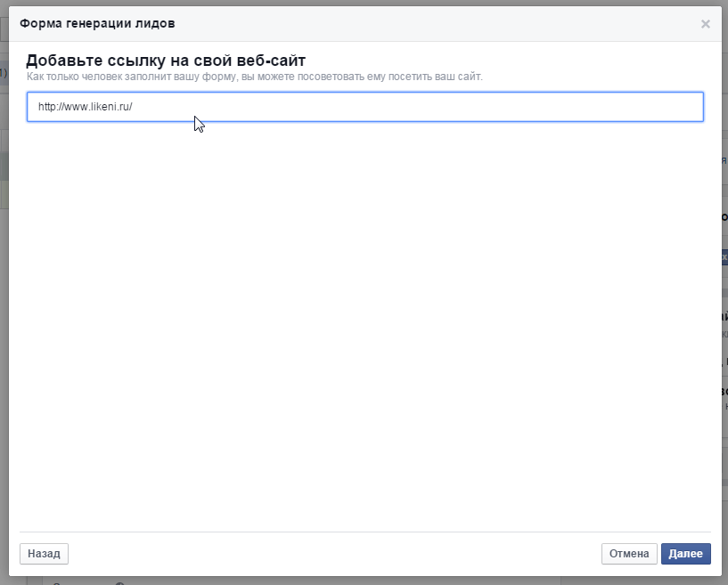Dismiss the dialog using the corner X icon
The width and height of the screenshot is (728, 585).
(x=705, y=24)
